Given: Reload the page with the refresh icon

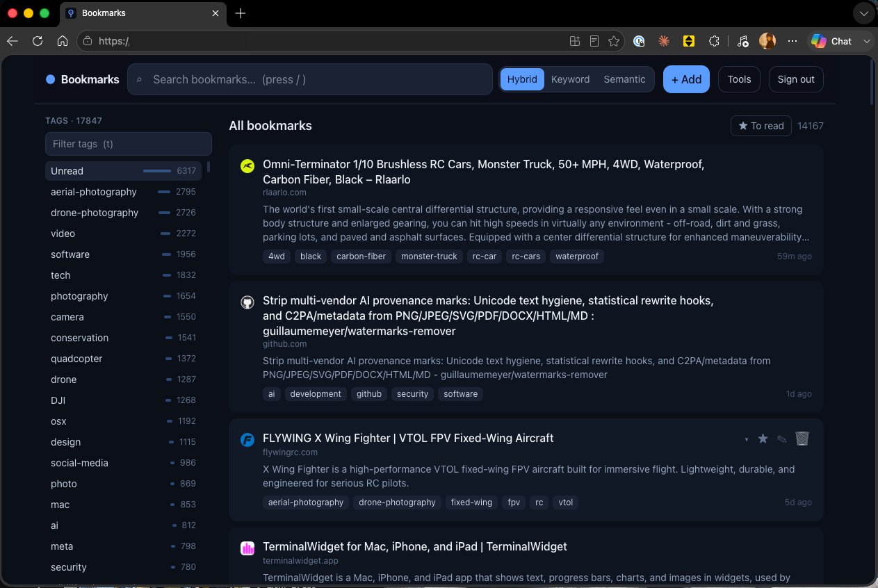Looking at the screenshot, I should [x=38, y=41].
